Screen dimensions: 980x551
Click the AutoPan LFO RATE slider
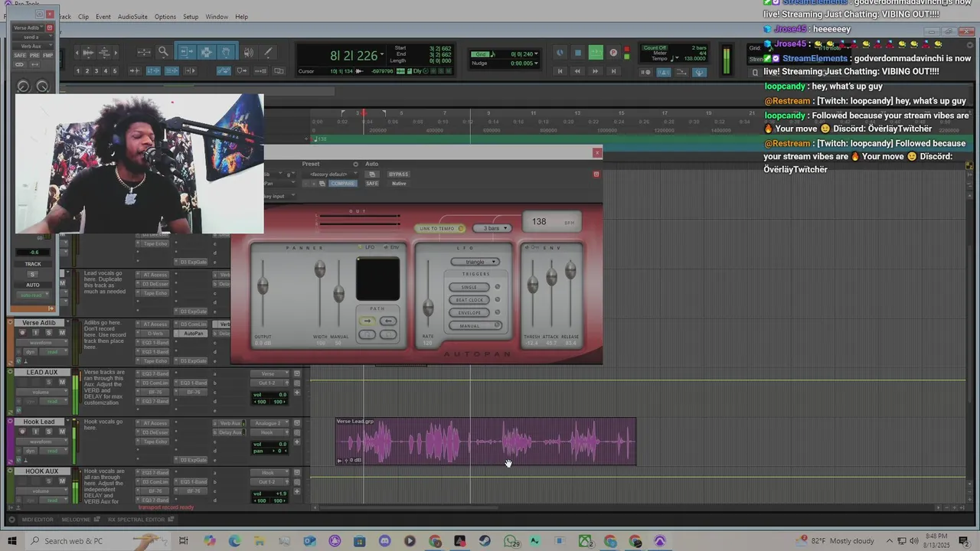428,308
